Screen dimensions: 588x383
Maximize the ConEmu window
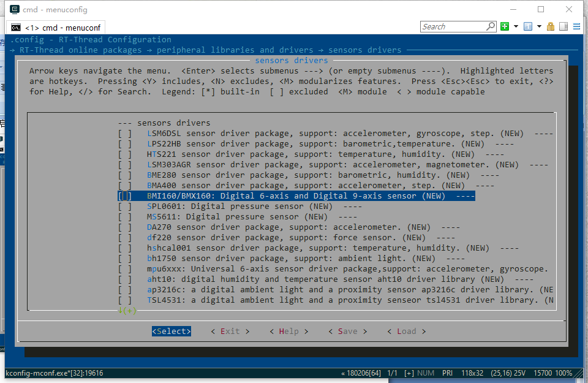tap(541, 9)
